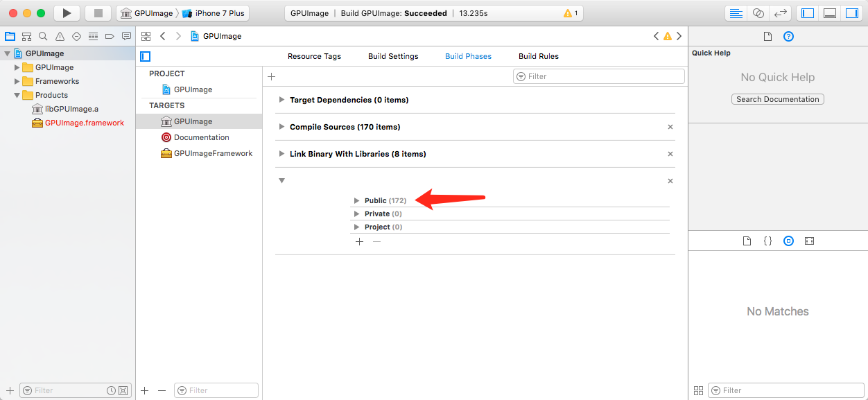This screenshot has height=400, width=868.
Task: Show Quick Help inspector icon
Action: (x=788, y=37)
